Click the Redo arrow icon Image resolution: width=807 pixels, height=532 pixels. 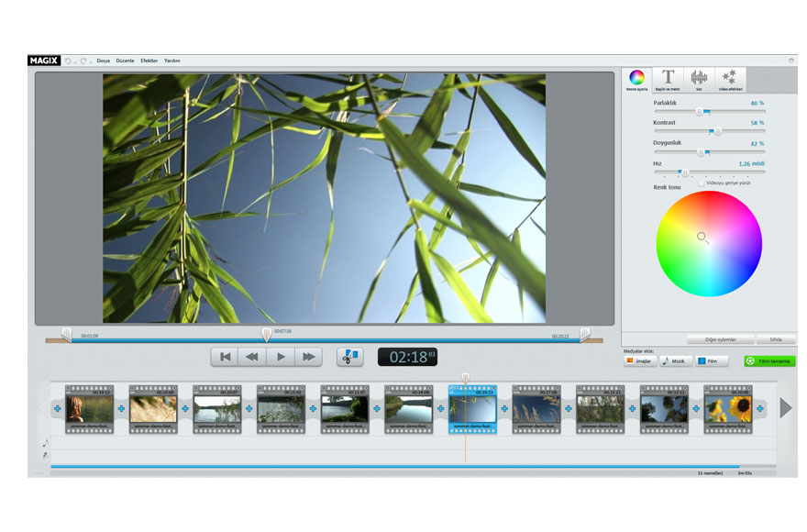point(83,61)
